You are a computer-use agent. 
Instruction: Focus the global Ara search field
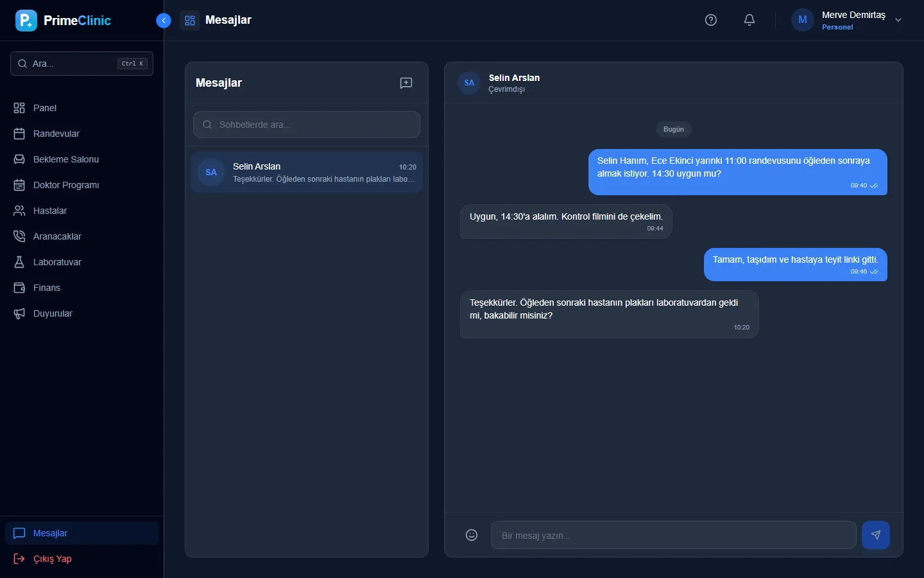(x=81, y=64)
